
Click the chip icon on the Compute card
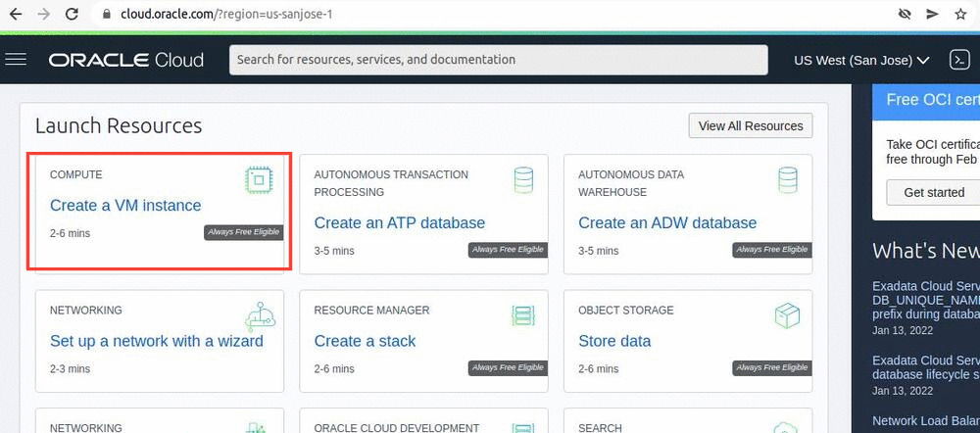point(259,180)
